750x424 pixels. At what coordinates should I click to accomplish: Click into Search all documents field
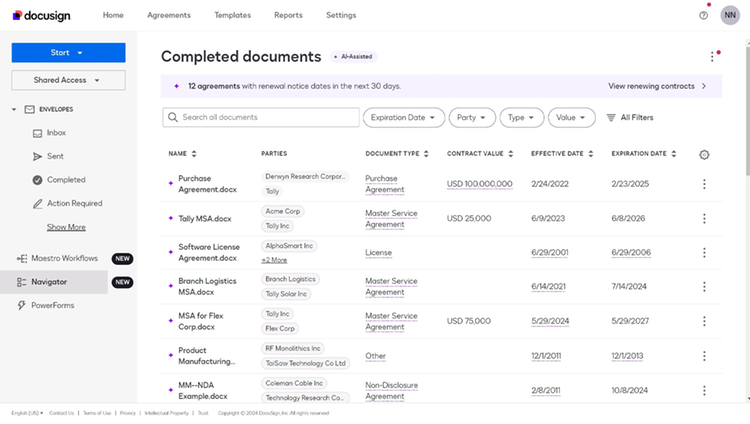tap(261, 118)
